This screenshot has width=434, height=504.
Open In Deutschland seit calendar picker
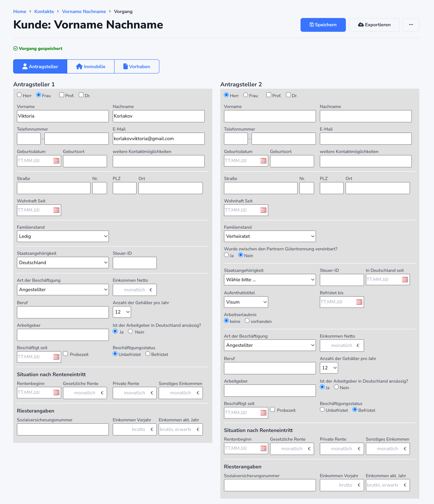tap(405, 280)
